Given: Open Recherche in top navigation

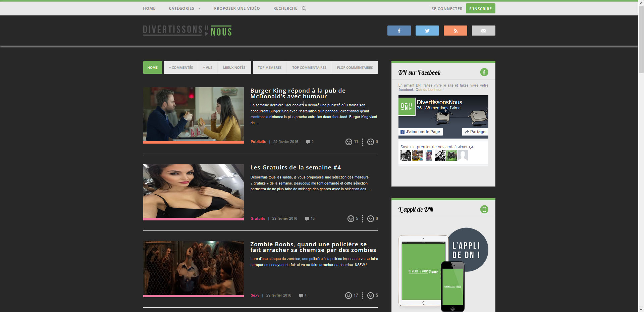Looking at the screenshot, I should click(285, 8).
